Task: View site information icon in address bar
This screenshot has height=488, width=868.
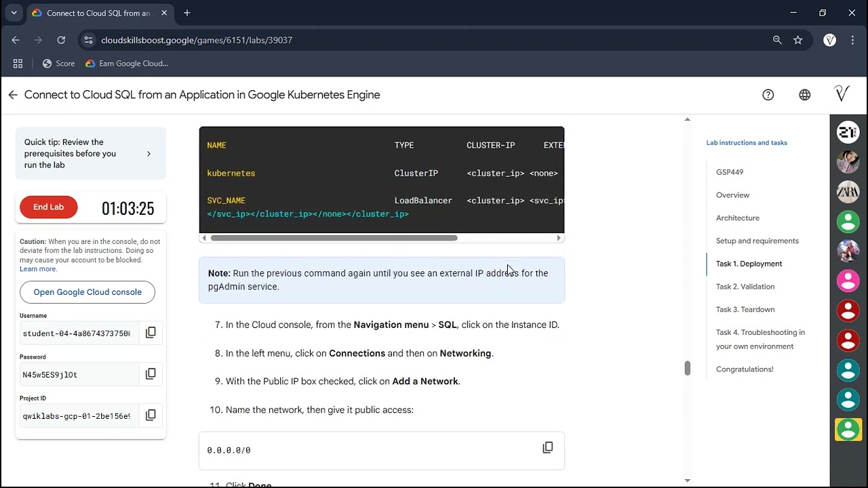Action: click(88, 40)
